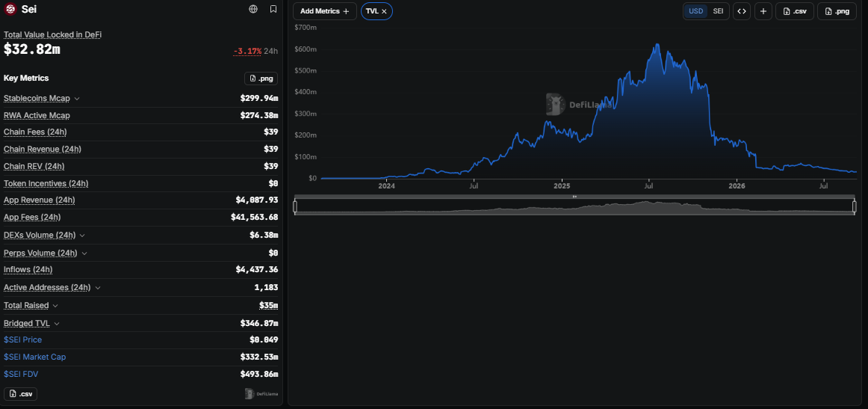
Task: Click the $4,887.93 app revenue value
Action: [x=257, y=200]
